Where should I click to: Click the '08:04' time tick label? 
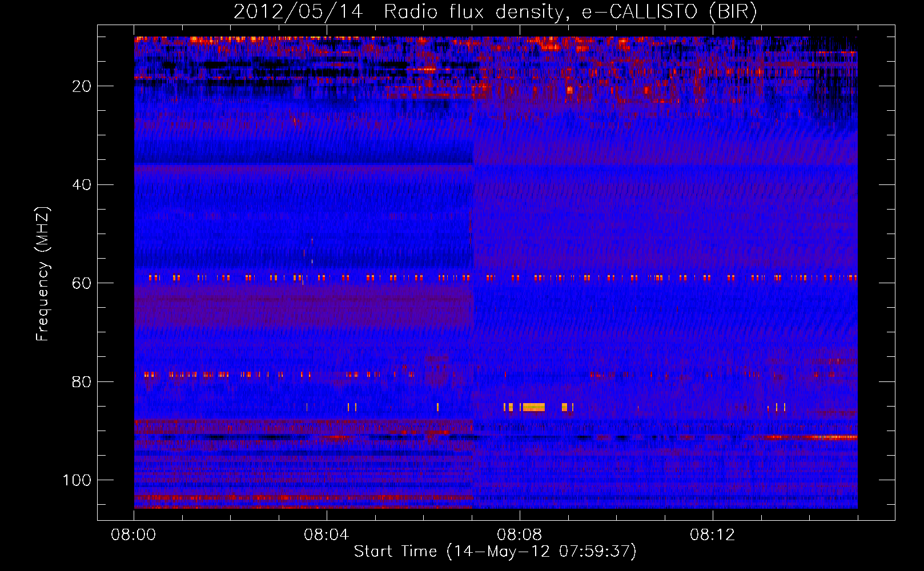[x=327, y=535]
